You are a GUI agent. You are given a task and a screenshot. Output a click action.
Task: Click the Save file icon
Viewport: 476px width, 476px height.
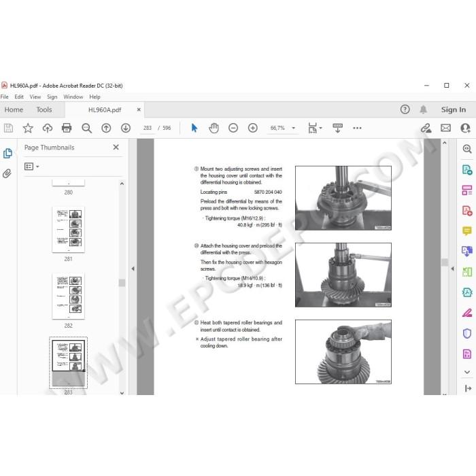(x=8, y=128)
